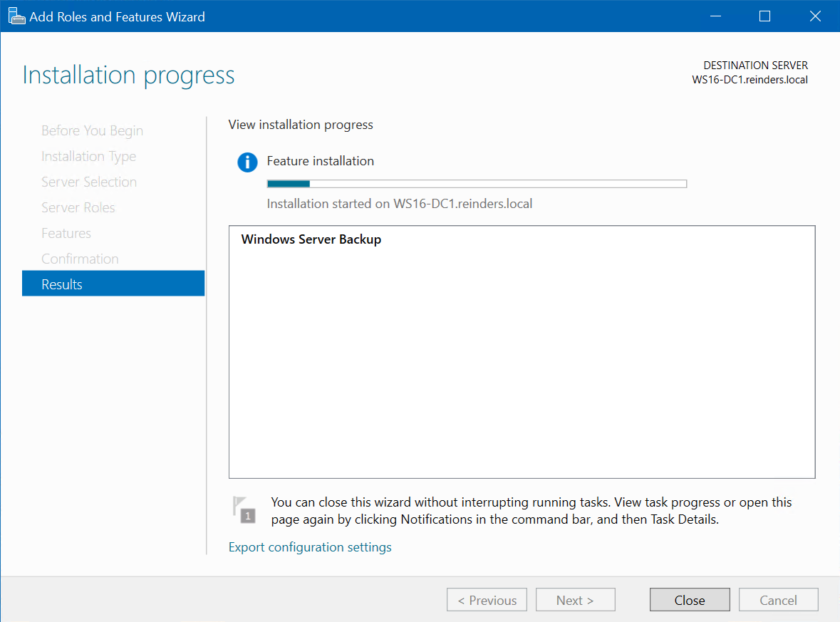Click the feature installation progress bar

(477, 184)
